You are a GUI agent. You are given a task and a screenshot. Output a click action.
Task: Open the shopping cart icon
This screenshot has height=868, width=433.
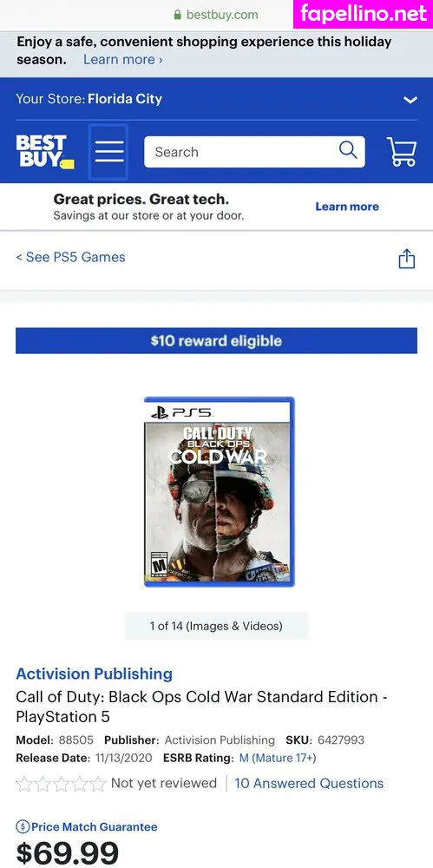(x=402, y=152)
